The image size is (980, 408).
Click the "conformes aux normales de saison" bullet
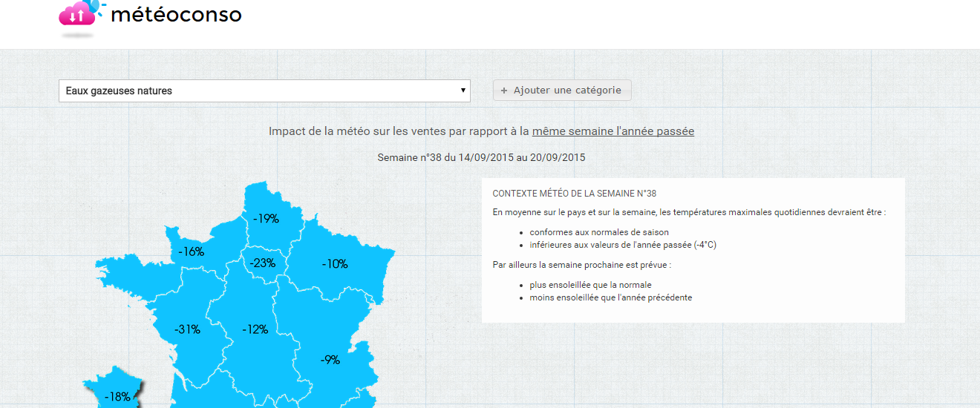598,232
